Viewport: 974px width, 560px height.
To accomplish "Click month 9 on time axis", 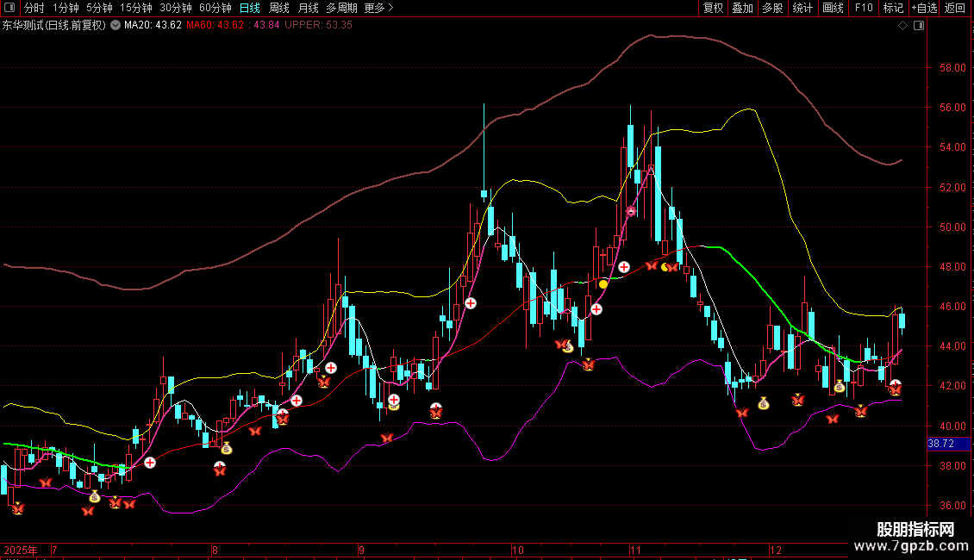I will 361,550.
